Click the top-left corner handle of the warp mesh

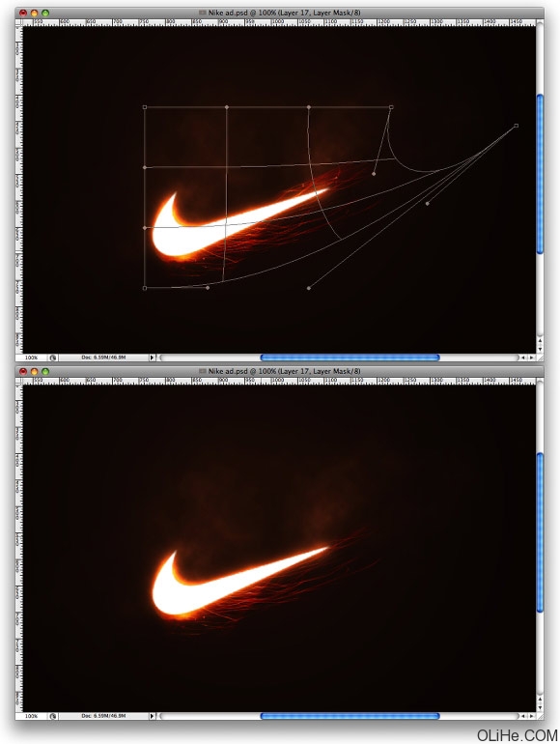(x=145, y=107)
